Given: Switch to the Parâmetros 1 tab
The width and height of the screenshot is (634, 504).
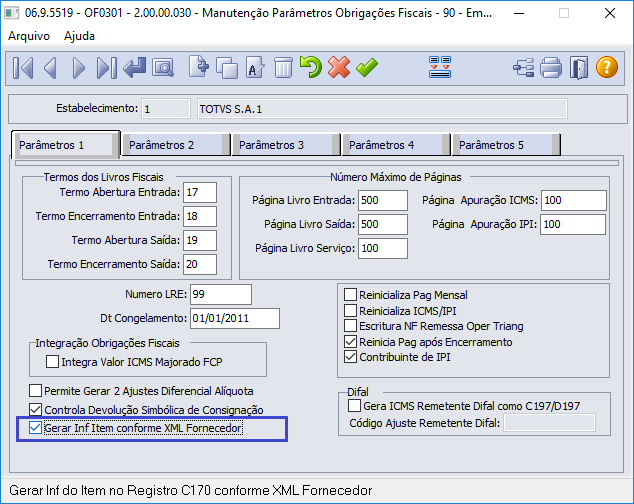Looking at the screenshot, I should coord(65,145).
